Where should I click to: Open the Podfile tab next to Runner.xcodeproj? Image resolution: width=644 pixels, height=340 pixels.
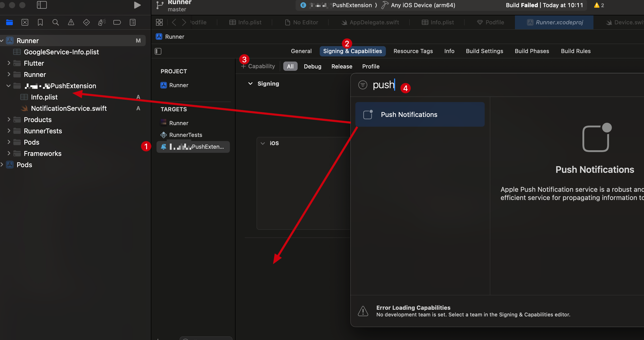pyautogui.click(x=491, y=22)
